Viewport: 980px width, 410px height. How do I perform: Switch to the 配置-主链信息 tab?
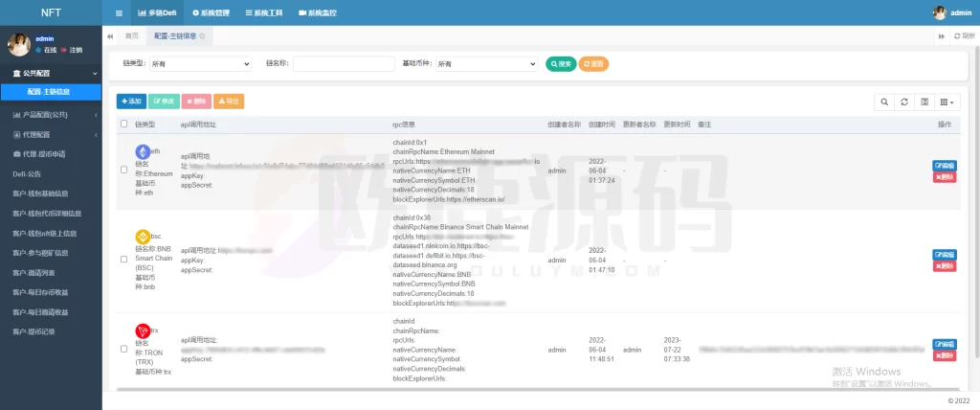coord(175,36)
